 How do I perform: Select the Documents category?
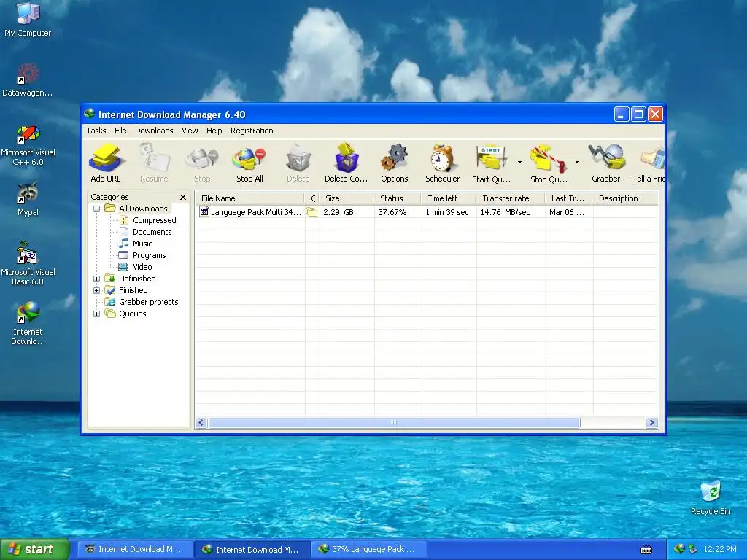[152, 232]
